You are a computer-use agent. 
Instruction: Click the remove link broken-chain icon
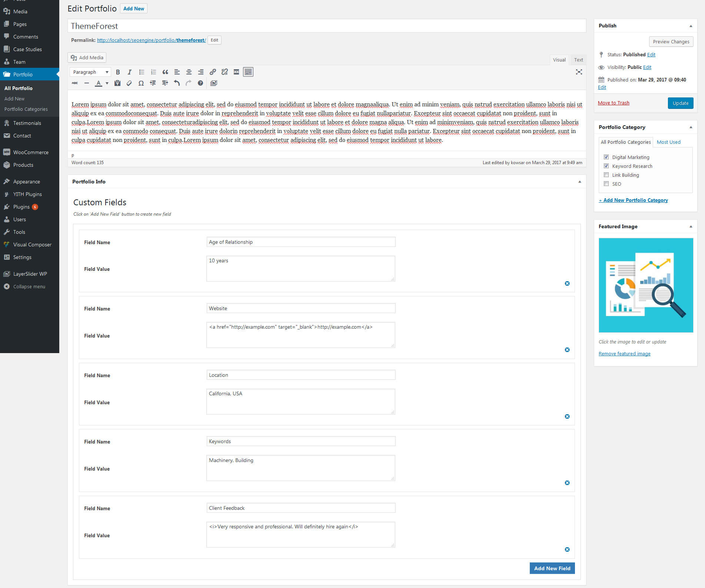(x=225, y=72)
